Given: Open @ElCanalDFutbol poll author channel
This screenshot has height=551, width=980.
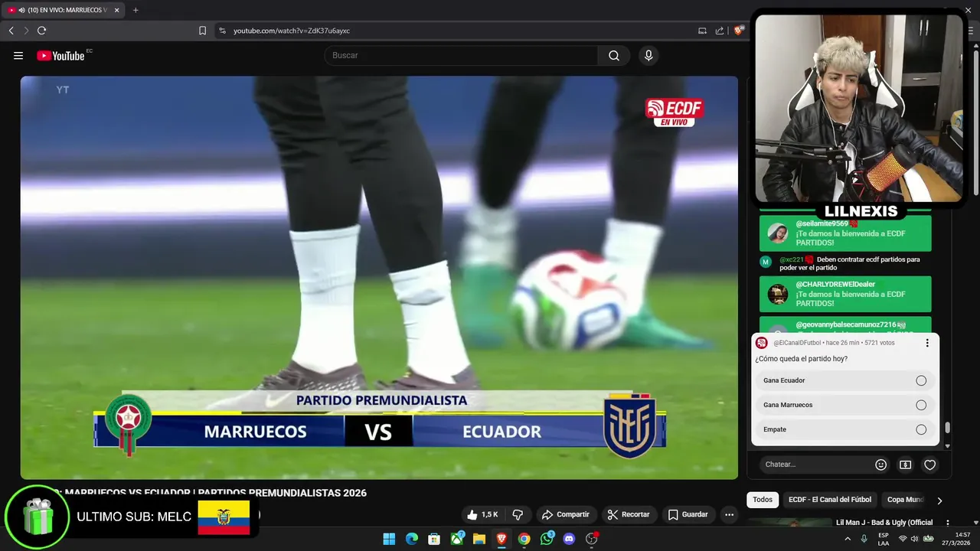Looking at the screenshot, I should point(796,343).
